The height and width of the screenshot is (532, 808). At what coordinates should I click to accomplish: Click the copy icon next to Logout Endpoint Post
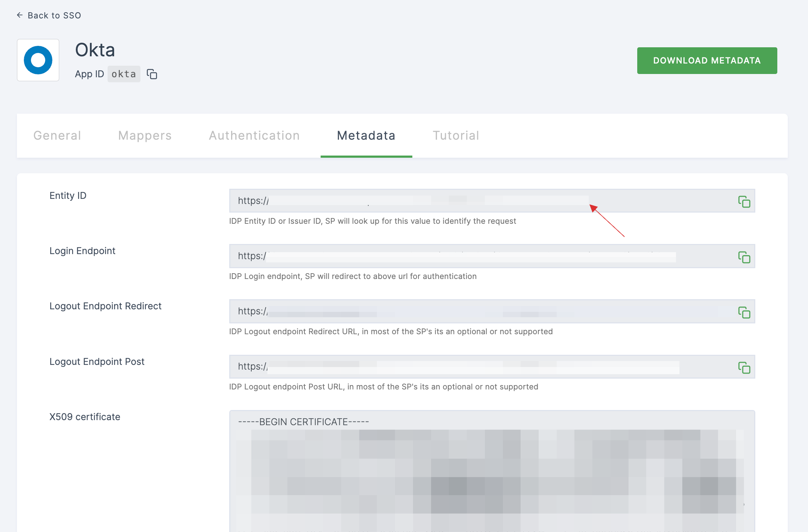[744, 367]
